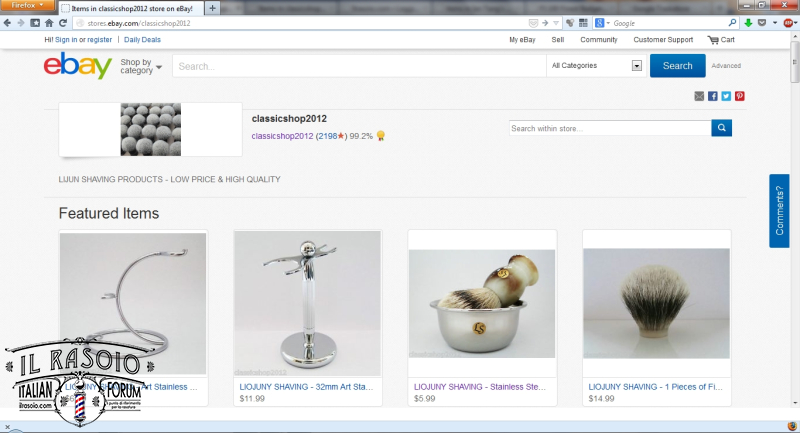Open Daily Deals

[x=142, y=40]
